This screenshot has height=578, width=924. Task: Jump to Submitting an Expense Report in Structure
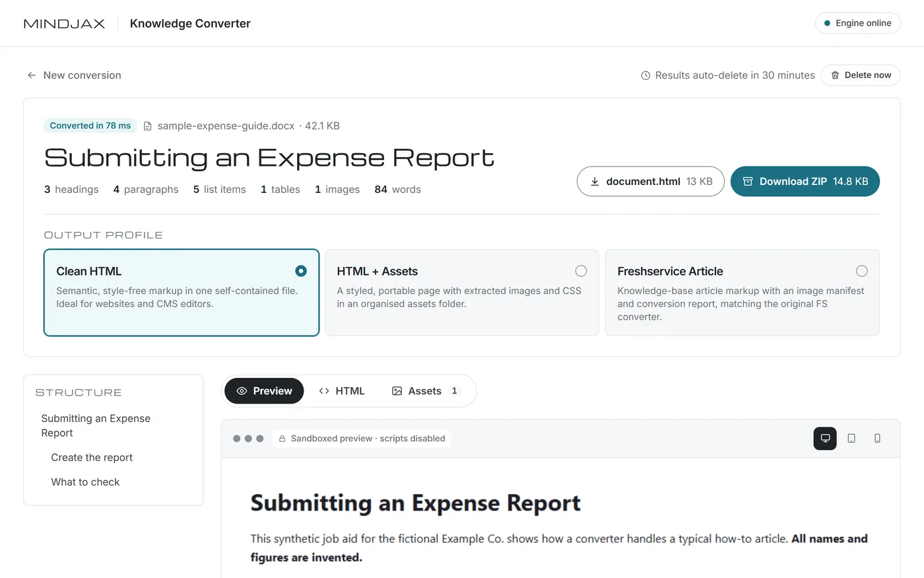(x=96, y=425)
